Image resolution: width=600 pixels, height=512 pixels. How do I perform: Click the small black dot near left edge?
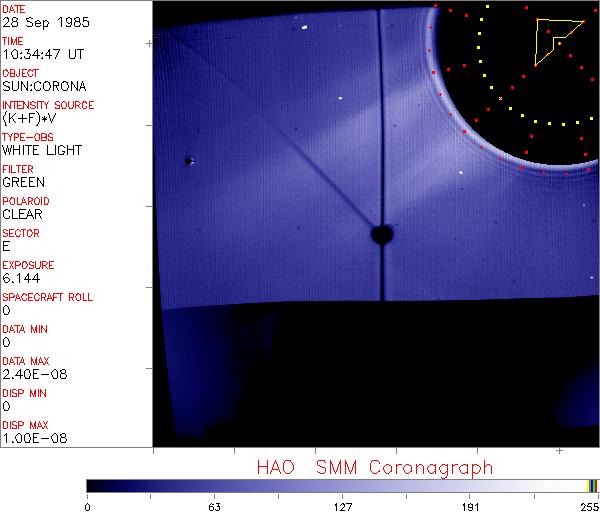point(188,161)
